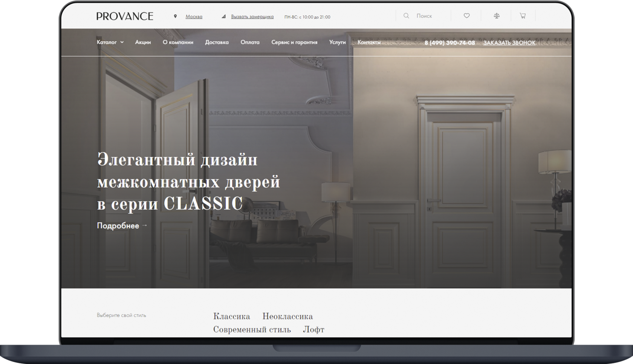
Task: Open the shopping cart icon
Action: pos(523,16)
